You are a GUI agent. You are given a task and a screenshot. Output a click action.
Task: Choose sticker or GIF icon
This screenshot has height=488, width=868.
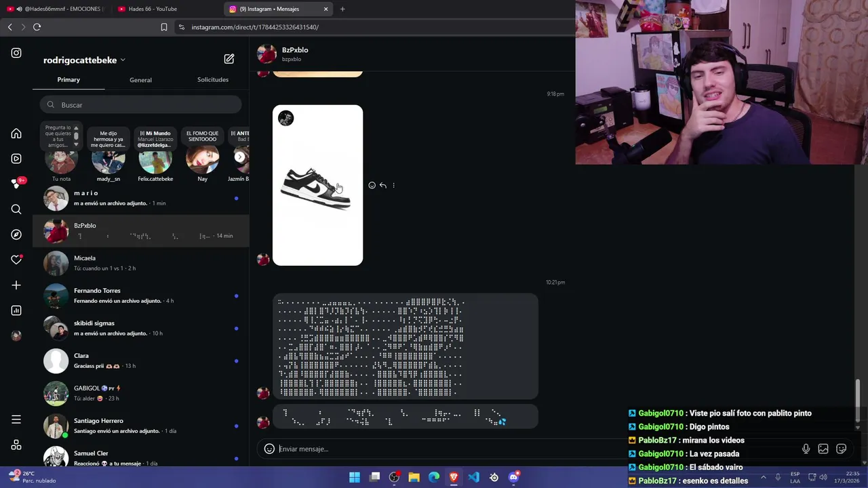coord(842,449)
